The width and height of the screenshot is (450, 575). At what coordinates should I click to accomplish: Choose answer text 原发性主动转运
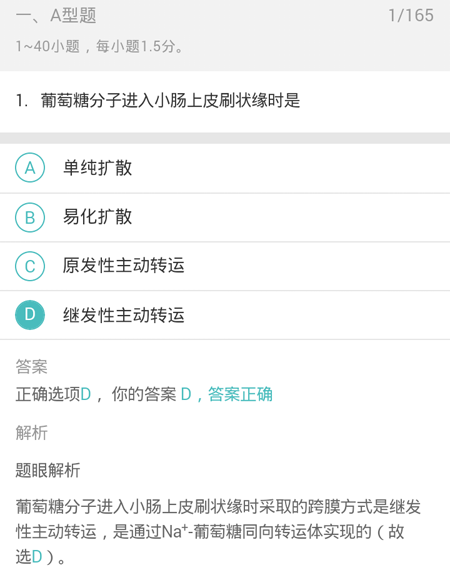[124, 265]
